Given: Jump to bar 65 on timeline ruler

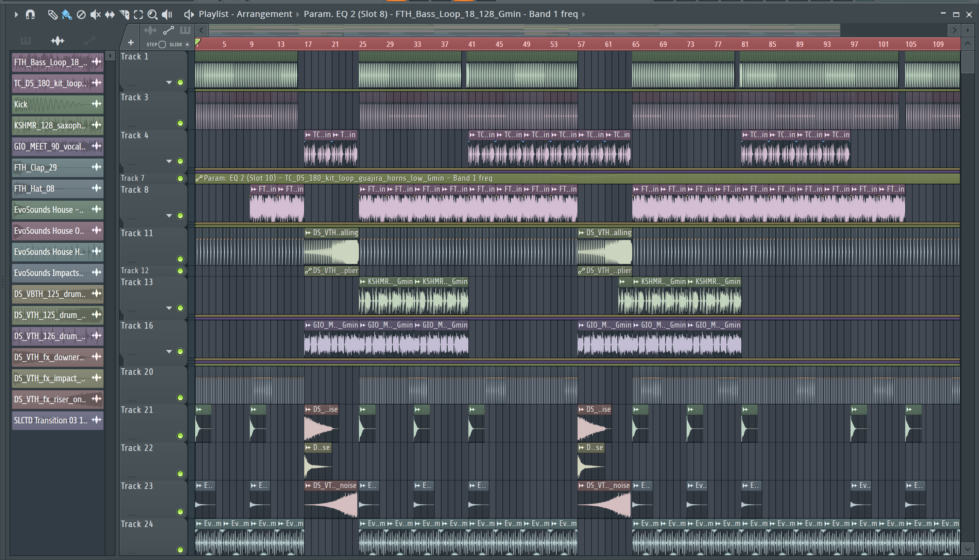Looking at the screenshot, I should (636, 44).
